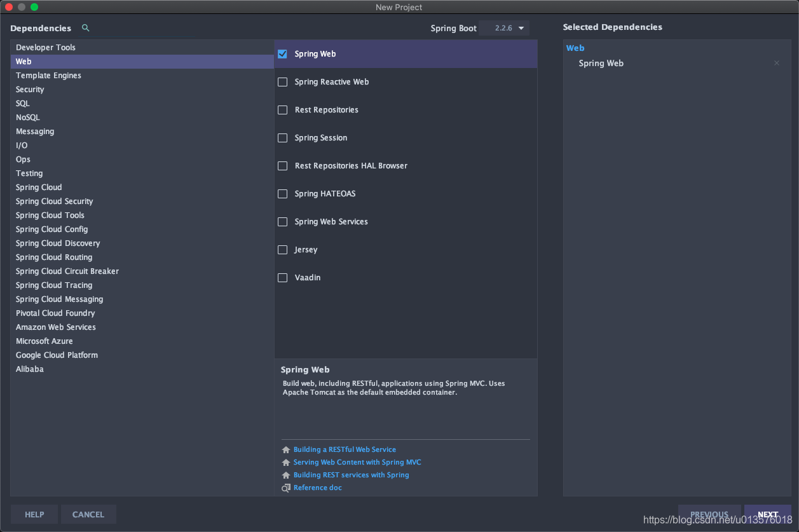Enable the Jersey dependency checkbox

coord(283,250)
